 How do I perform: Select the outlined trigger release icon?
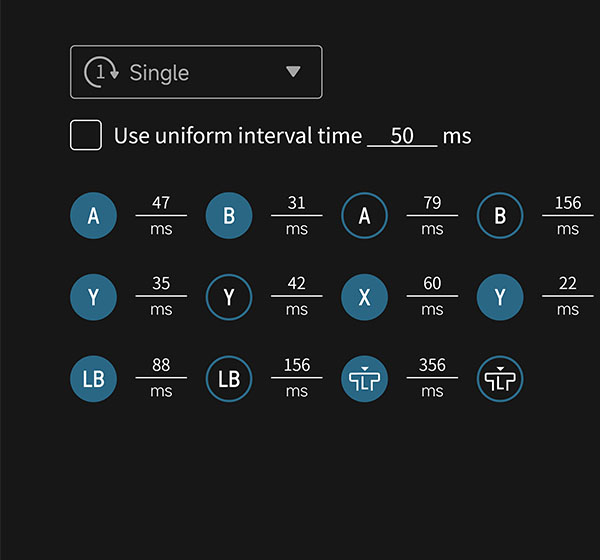500,379
